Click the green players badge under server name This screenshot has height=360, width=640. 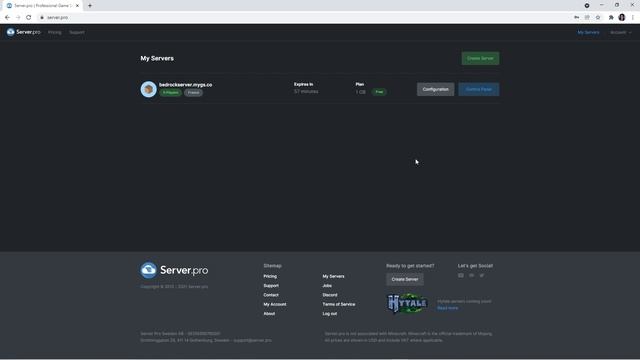(x=171, y=92)
